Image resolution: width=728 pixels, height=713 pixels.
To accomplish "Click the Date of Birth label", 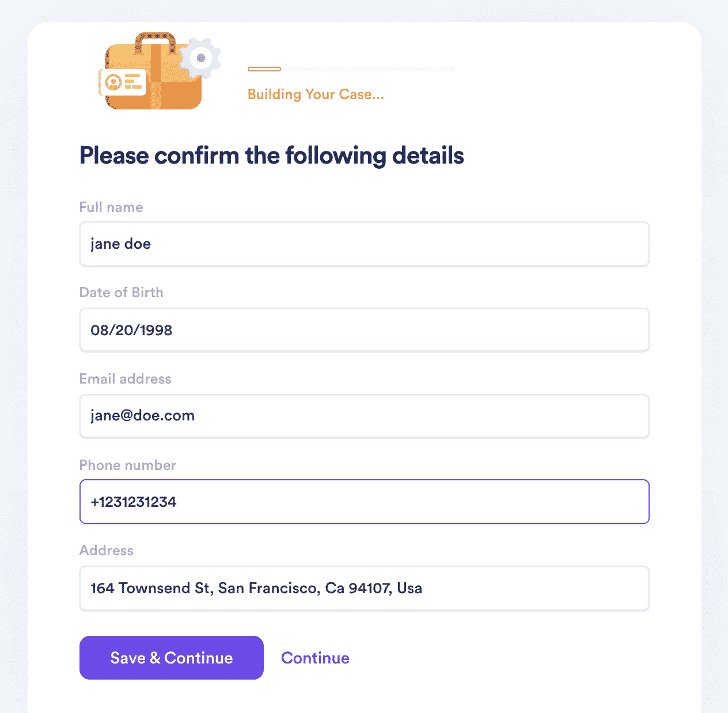I will (x=122, y=293).
